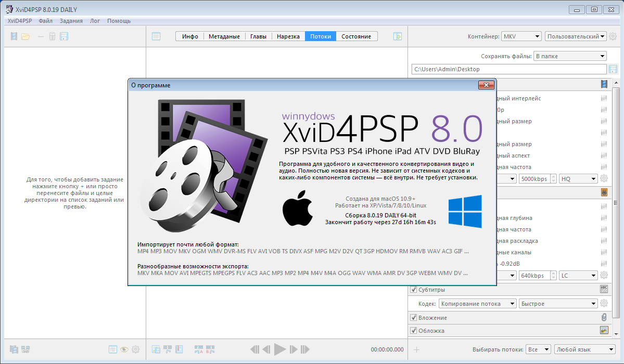Click the save-path floppy icon beside Desktop path
This screenshot has height=364, width=624.
613,69
